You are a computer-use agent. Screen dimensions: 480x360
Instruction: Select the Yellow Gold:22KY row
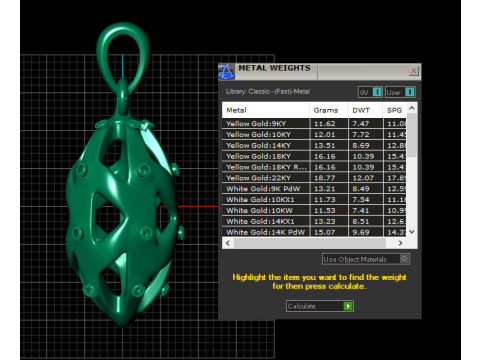click(x=314, y=178)
